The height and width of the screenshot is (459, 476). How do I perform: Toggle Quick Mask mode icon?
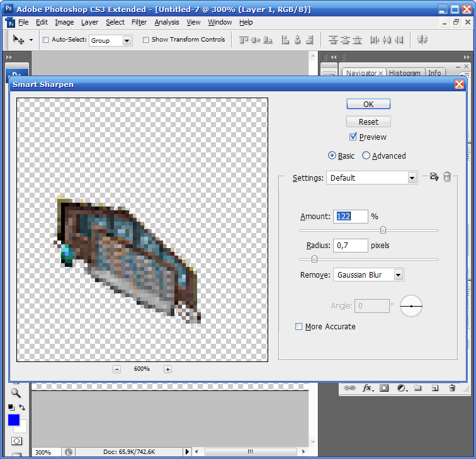tap(16, 441)
